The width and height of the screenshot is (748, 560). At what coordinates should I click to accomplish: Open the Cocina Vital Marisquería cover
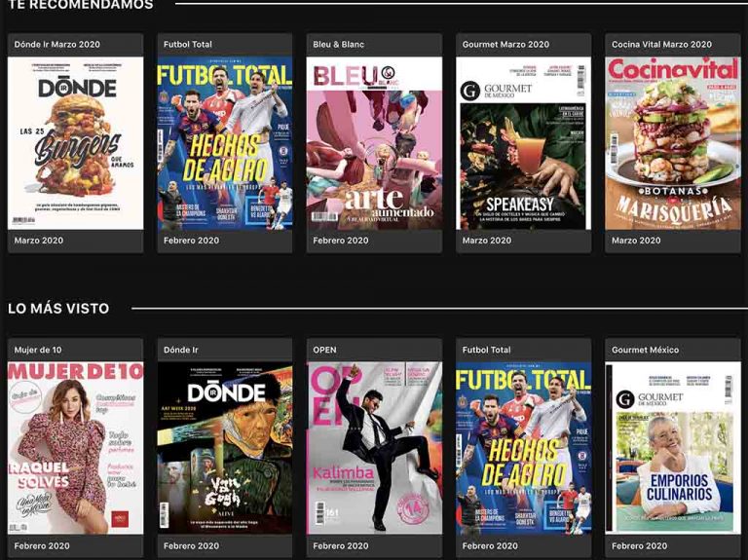[673, 143]
